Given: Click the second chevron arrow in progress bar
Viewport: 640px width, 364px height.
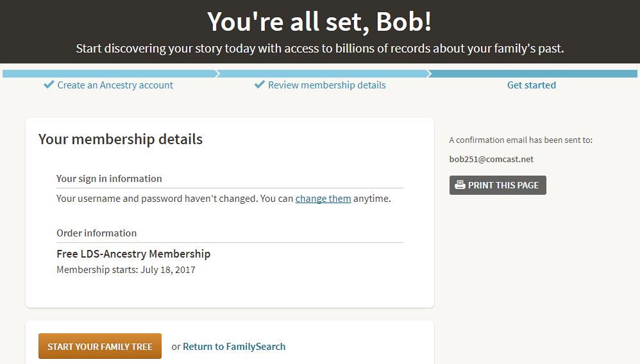Looking at the screenshot, I should (x=430, y=74).
